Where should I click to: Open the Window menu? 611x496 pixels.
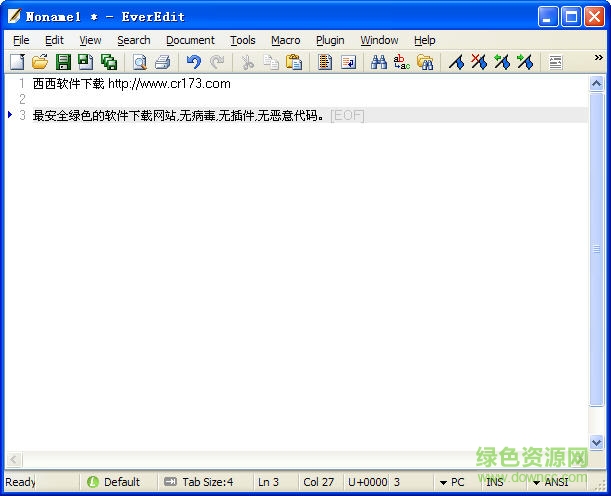tap(379, 40)
